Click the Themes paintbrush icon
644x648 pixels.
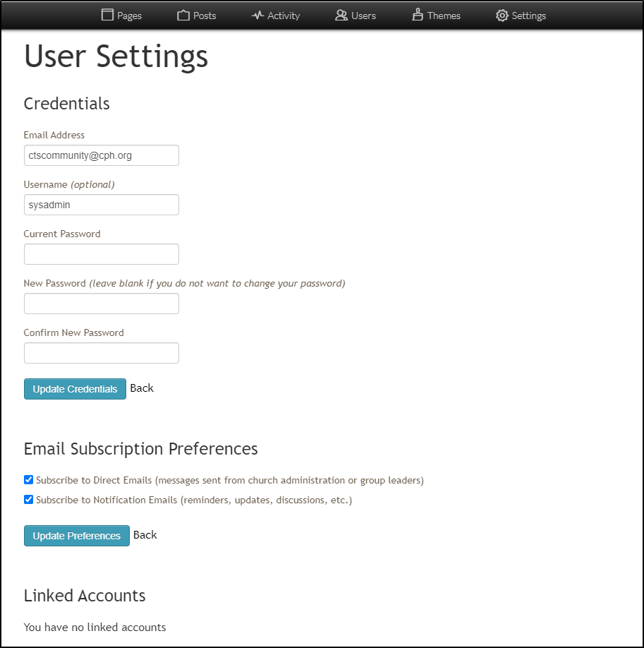(x=418, y=15)
